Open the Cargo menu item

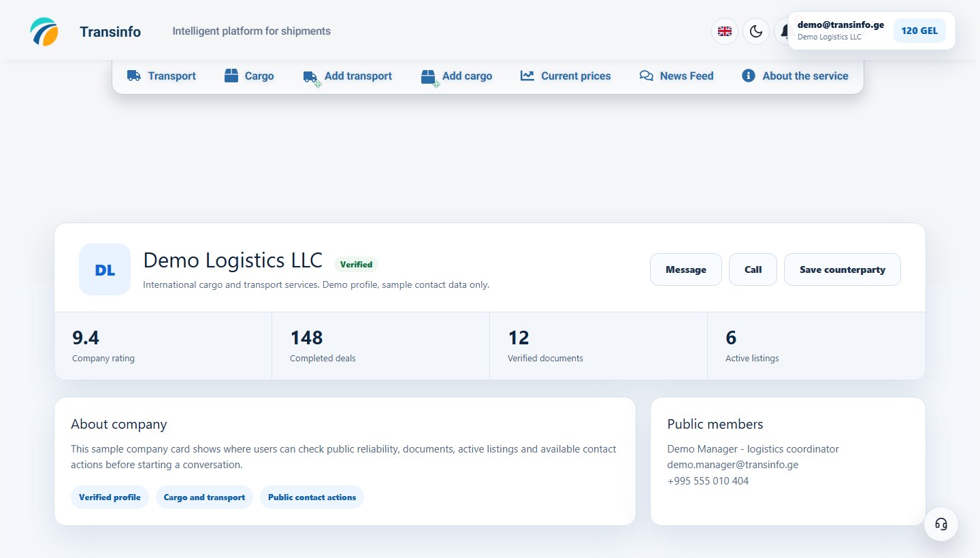(249, 76)
